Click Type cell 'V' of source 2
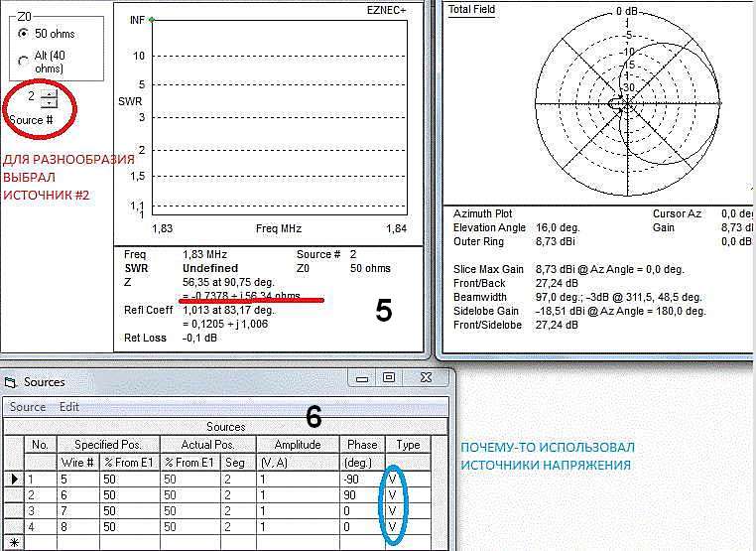This screenshot has height=551, width=756. pos(408,495)
